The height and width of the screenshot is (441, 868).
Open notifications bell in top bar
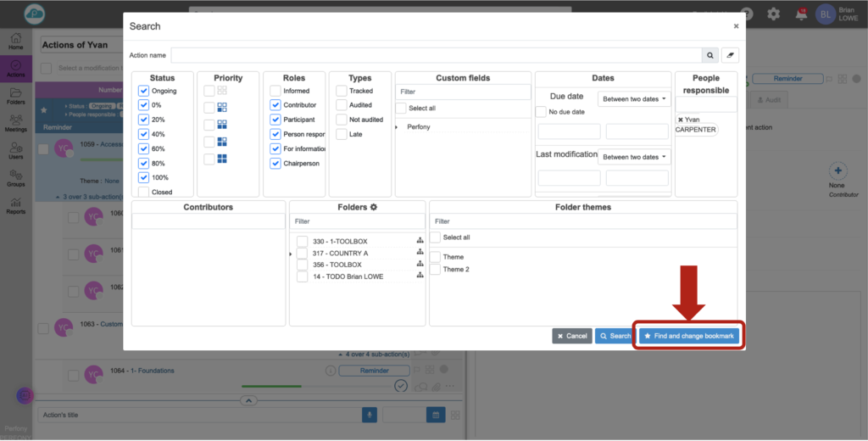[801, 14]
